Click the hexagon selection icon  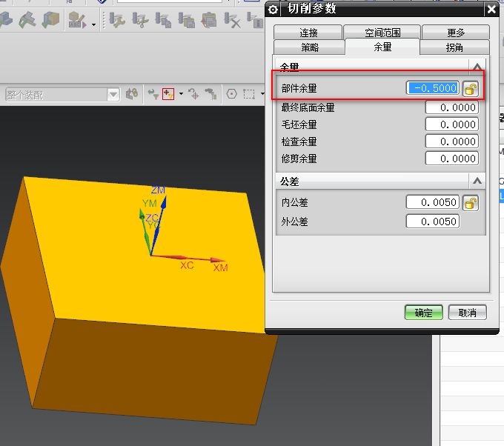click(x=231, y=94)
